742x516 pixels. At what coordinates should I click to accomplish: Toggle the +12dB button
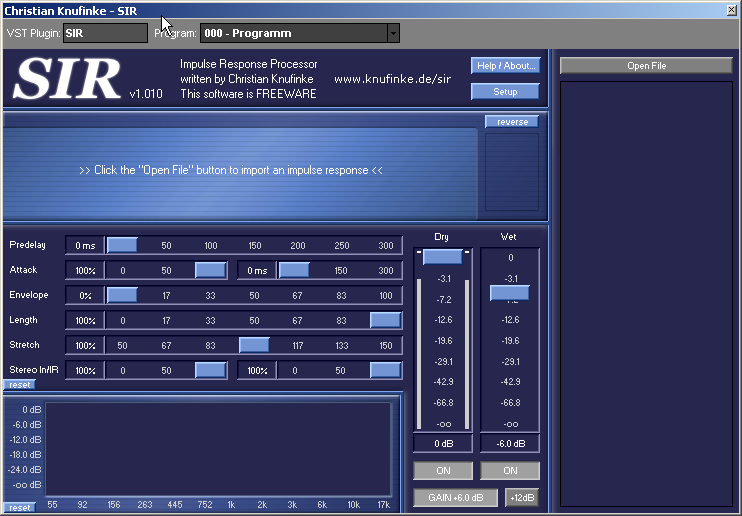[x=522, y=498]
